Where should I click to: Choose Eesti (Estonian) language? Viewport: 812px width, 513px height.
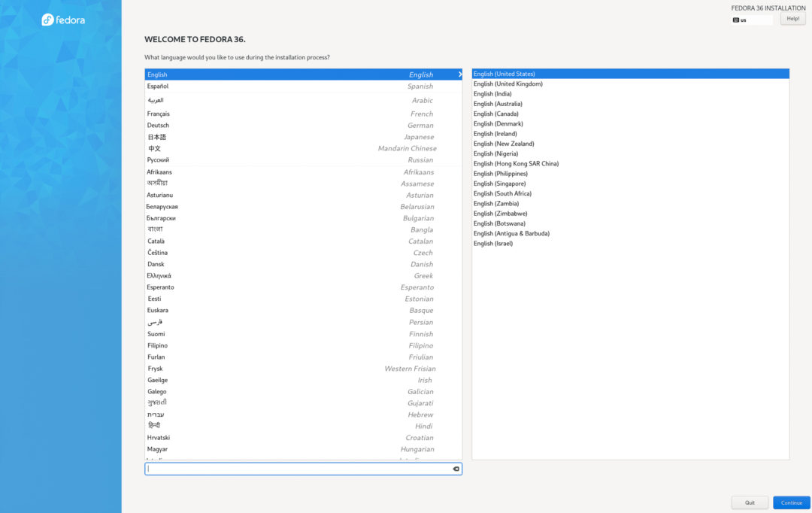pyautogui.click(x=304, y=299)
